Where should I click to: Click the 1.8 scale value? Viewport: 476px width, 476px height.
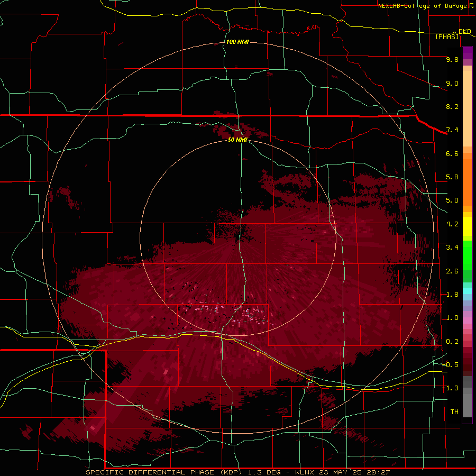(x=452, y=295)
